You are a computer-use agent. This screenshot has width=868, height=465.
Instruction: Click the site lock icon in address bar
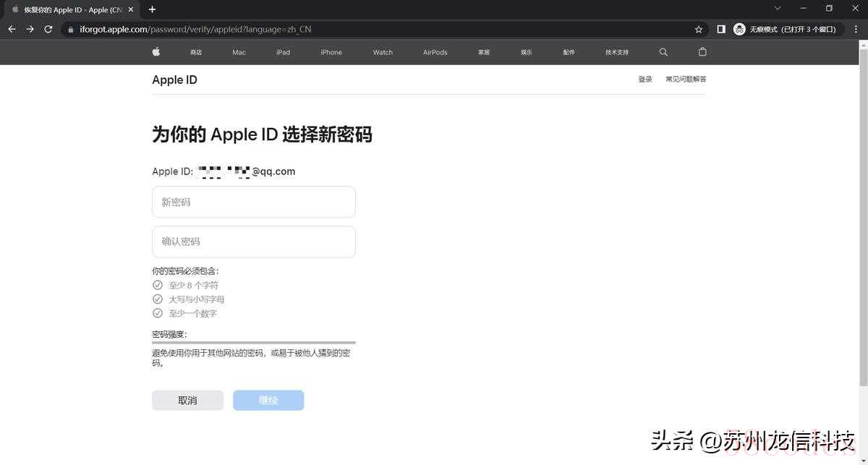[70, 30]
